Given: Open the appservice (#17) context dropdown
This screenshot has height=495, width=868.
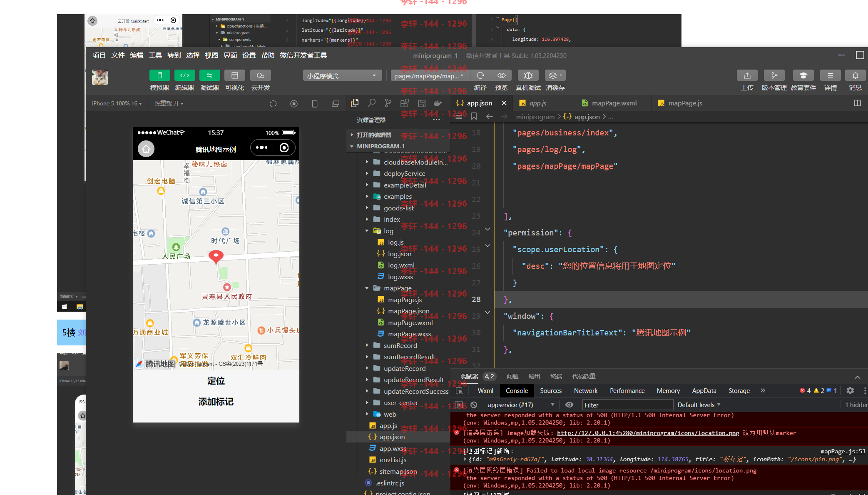Looking at the screenshot, I should coord(521,405).
